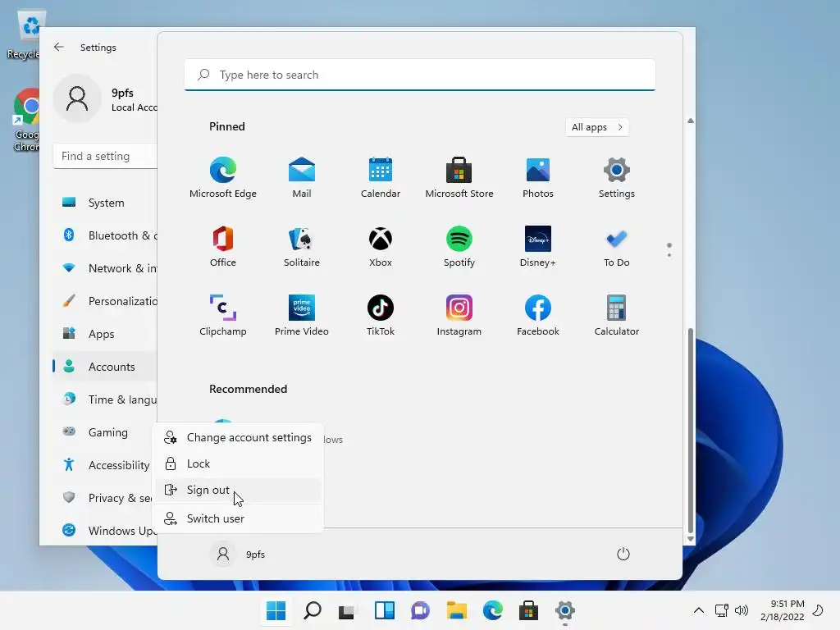The width and height of the screenshot is (840, 630).
Task: Click the focus assist moon icon
Action: (x=818, y=610)
